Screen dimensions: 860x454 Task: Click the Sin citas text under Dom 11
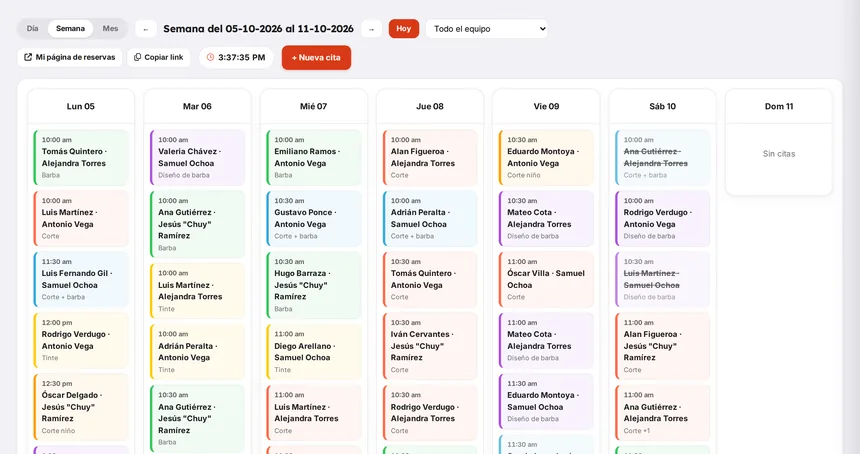(779, 154)
